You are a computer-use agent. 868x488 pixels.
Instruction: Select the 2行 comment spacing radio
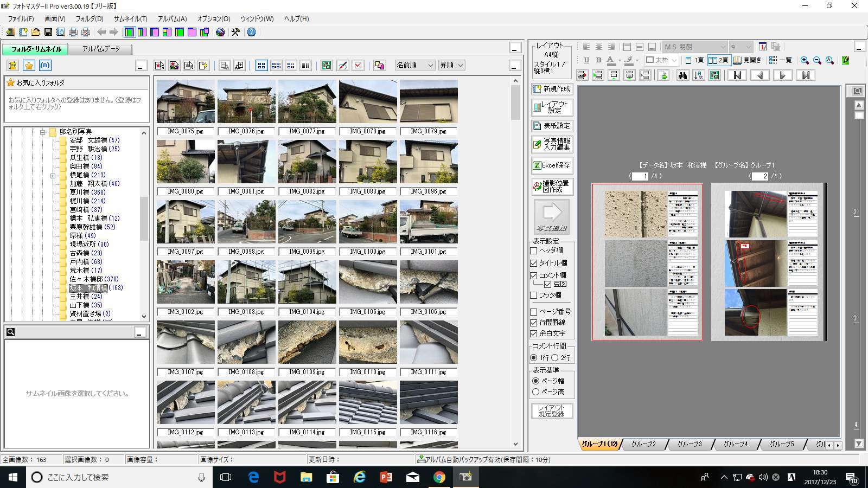pos(555,358)
